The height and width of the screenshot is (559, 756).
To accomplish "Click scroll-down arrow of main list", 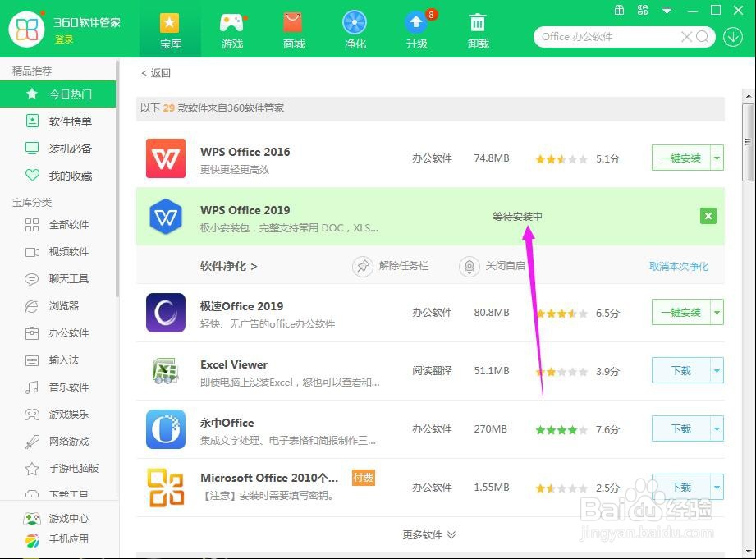I will point(748,551).
